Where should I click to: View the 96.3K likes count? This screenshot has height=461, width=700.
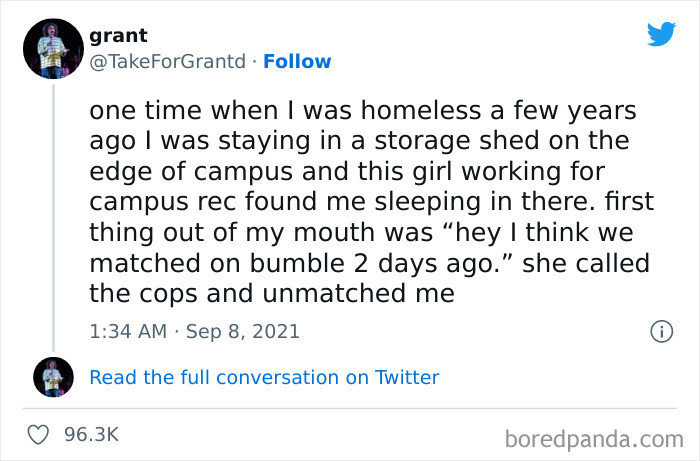click(x=91, y=434)
